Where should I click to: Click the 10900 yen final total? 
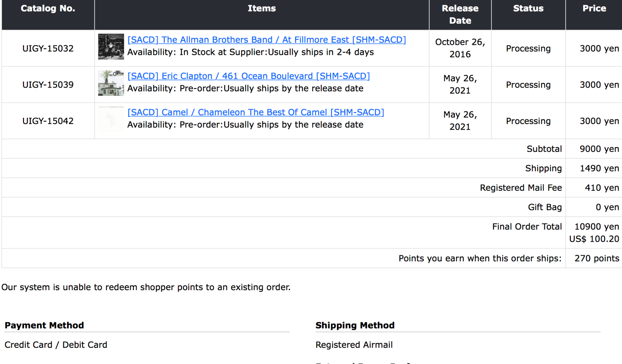point(597,227)
